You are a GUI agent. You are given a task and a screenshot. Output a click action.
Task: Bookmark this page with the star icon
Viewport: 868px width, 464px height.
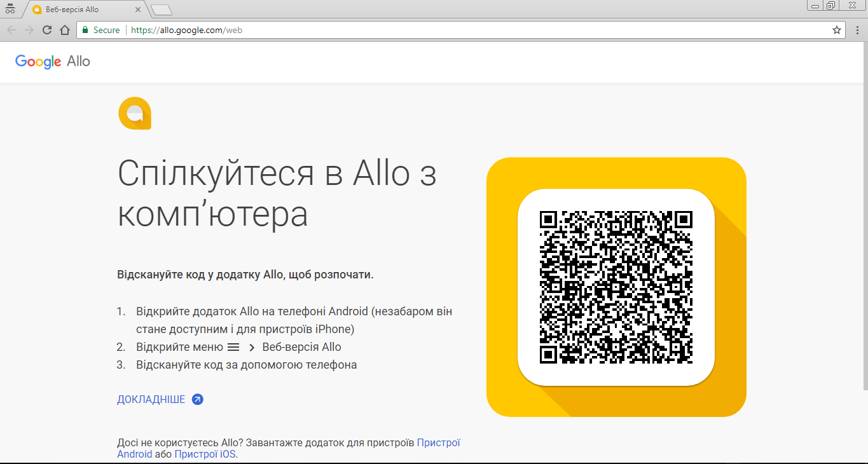837,30
